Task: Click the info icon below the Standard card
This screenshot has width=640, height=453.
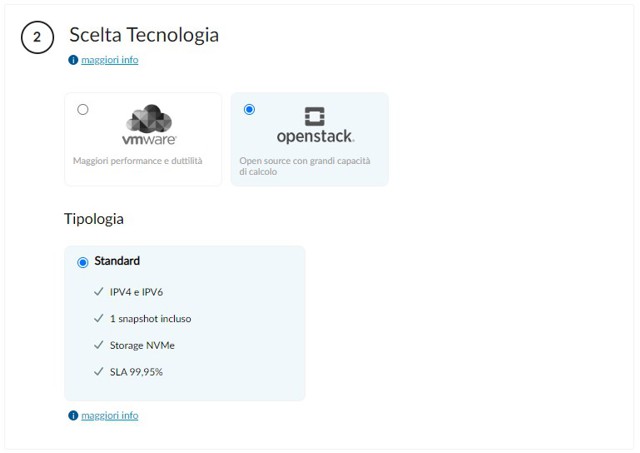Action: click(x=73, y=415)
